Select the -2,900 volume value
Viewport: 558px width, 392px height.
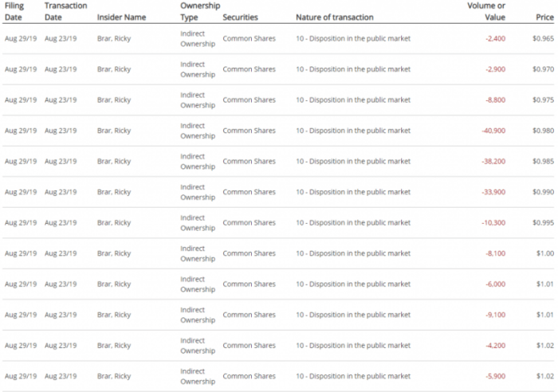[x=495, y=69]
